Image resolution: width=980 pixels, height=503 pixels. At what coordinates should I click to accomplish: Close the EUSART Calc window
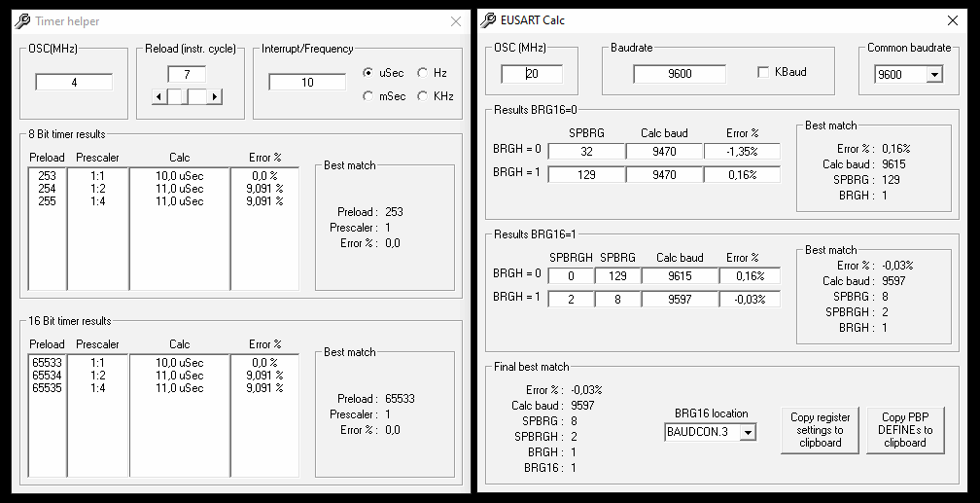click(953, 20)
